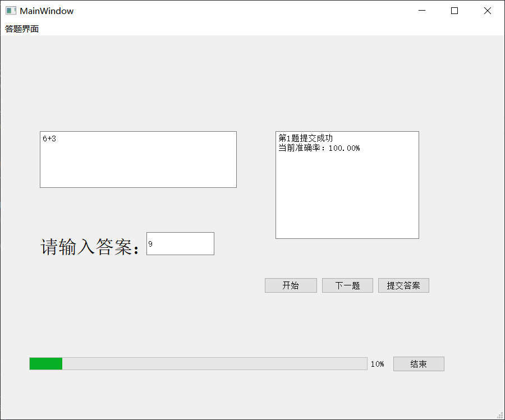Maximize the MainWindow application
Viewport: 505px width, 420px height.
(x=454, y=10)
